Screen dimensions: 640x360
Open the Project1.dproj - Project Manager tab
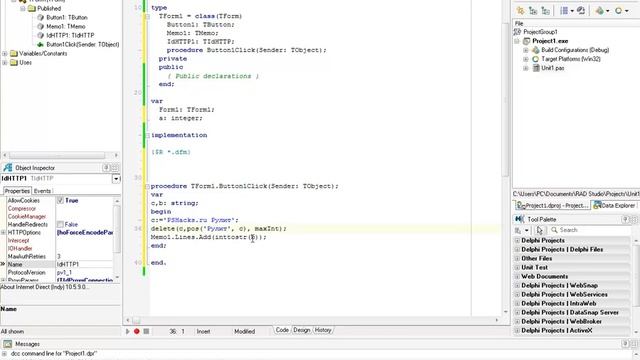552,205
